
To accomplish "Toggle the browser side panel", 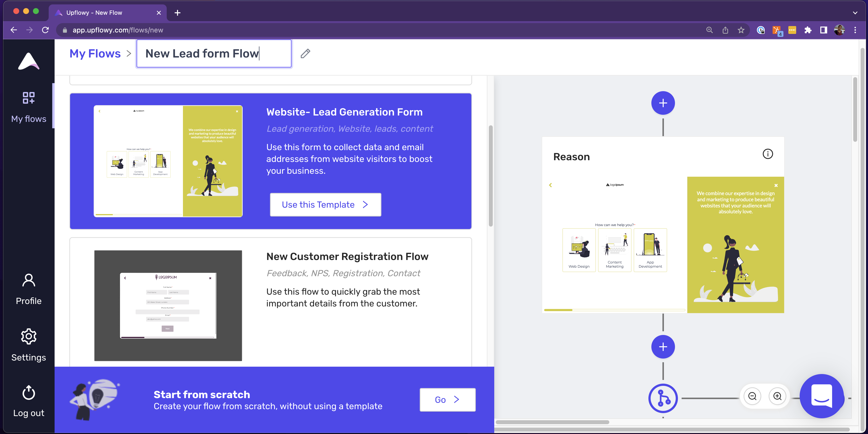I will 823,30.
